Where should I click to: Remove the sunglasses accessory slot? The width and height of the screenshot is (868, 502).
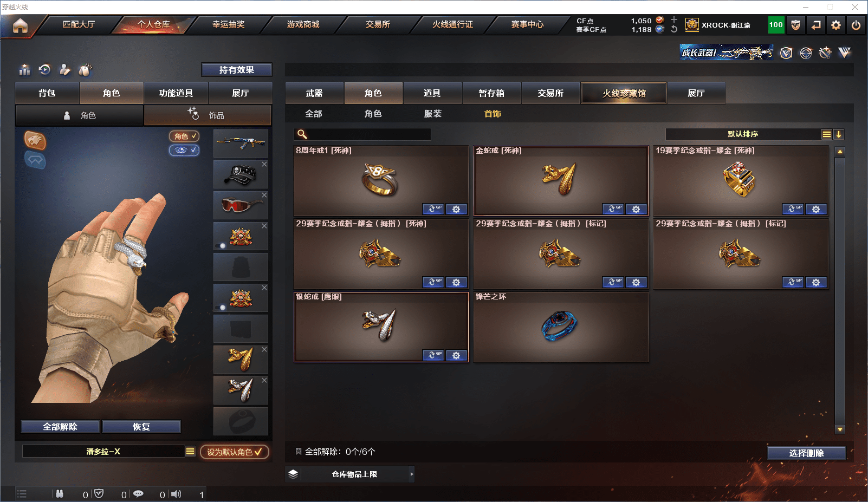coord(264,195)
